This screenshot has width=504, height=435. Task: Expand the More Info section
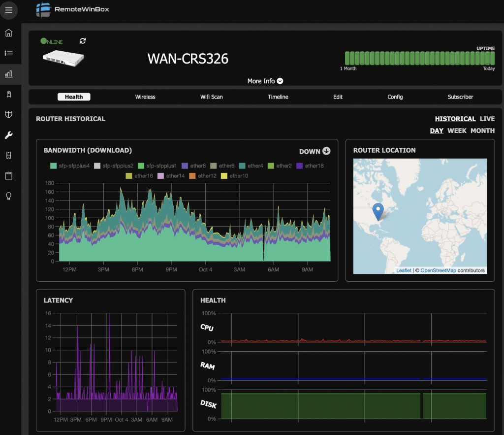click(x=265, y=81)
